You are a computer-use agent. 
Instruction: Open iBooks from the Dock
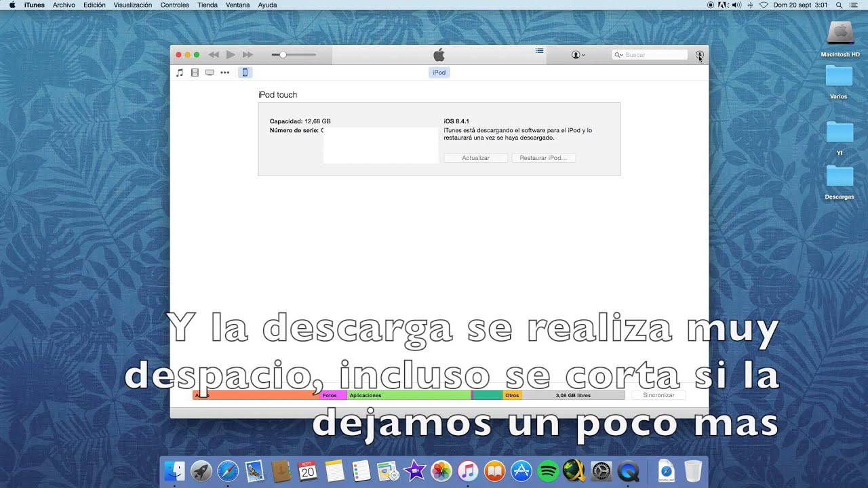tap(495, 470)
